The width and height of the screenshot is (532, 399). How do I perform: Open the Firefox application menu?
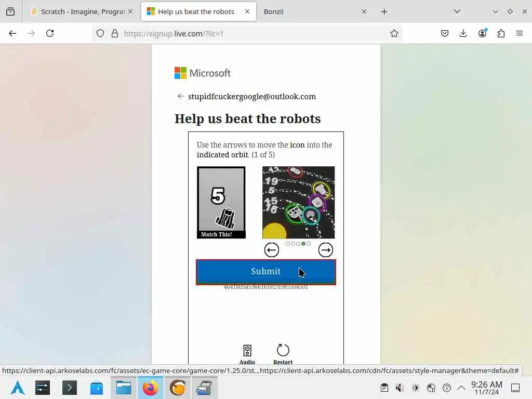(520, 33)
